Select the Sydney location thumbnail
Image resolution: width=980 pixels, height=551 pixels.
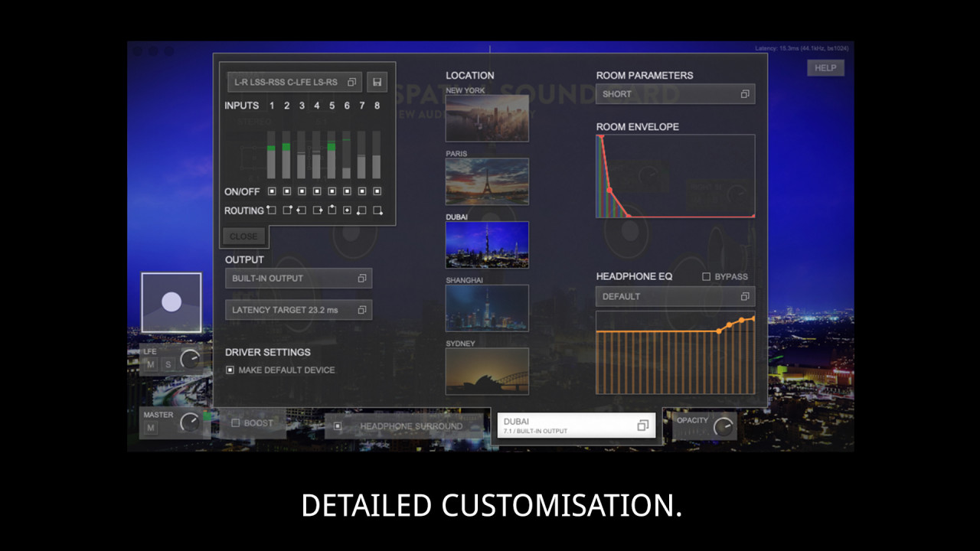487,371
